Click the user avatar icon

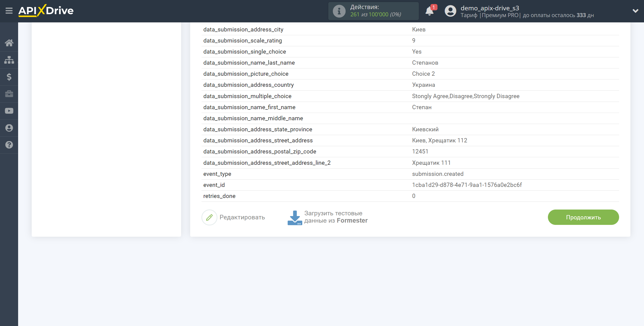[450, 11]
